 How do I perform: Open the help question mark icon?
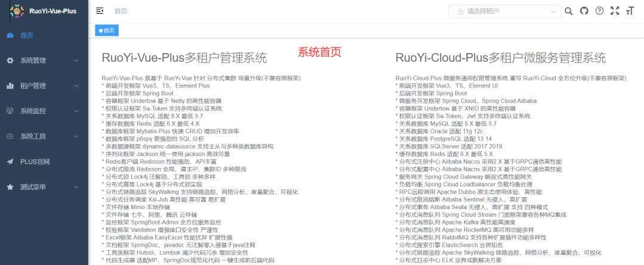(x=600, y=11)
